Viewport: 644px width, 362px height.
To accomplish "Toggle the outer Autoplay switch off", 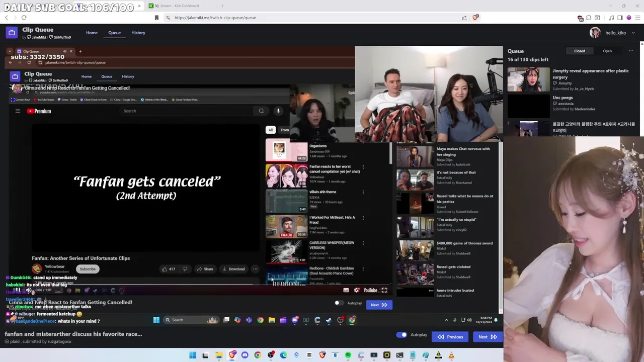I will point(401,335).
